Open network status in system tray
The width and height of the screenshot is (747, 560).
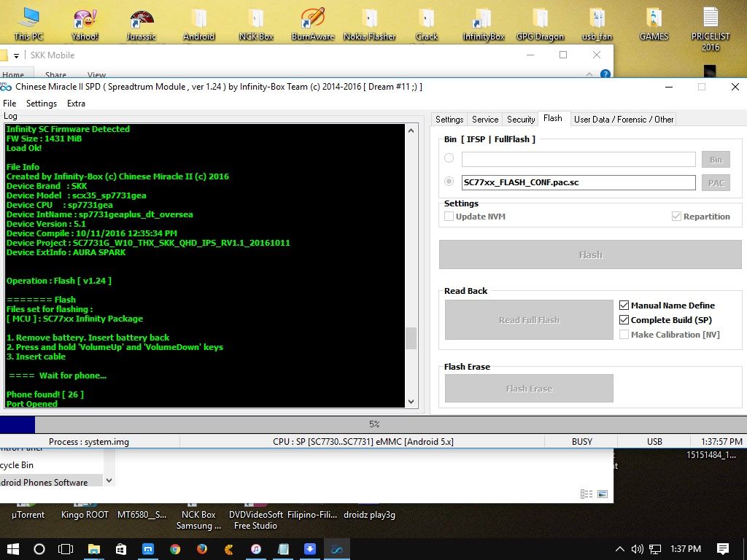pyautogui.click(x=655, y=549)
